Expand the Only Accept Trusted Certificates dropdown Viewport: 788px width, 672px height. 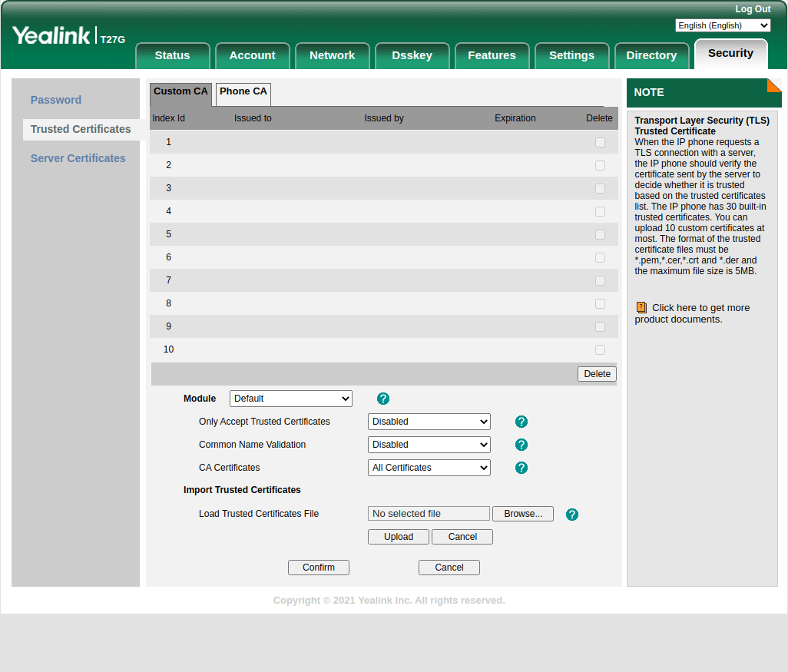point(429,422)
